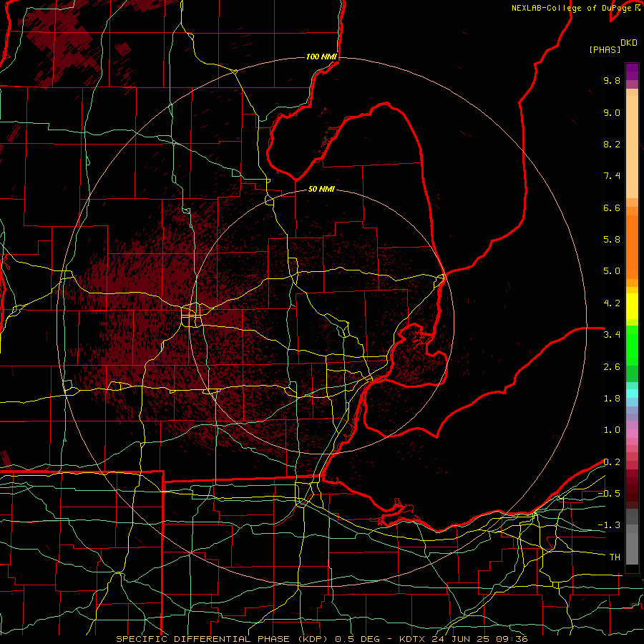Click the 50 NMI range ring label
The image size is (644, 644).
pos(321,189)
